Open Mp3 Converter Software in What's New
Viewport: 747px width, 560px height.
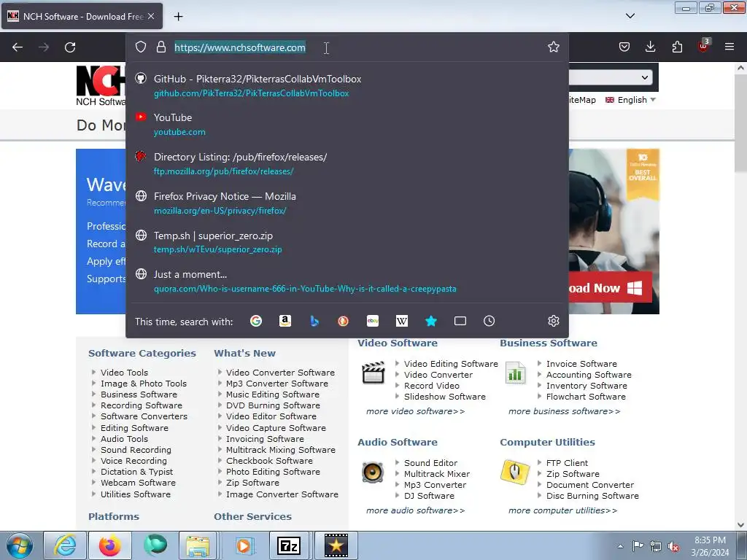pos(276,384)
